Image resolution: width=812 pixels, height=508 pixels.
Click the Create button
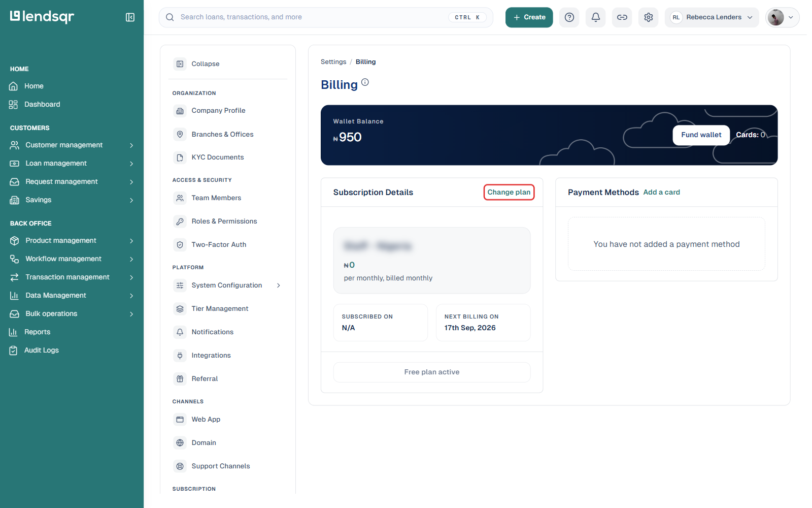(529, 17)
